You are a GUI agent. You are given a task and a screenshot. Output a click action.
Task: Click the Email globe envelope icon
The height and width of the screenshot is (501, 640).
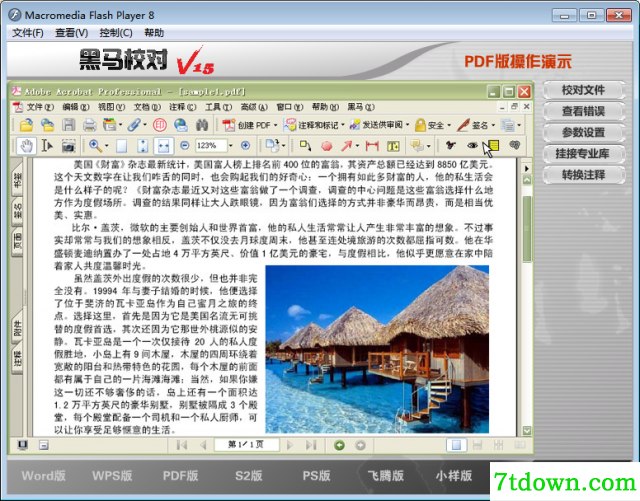(181, 125)
